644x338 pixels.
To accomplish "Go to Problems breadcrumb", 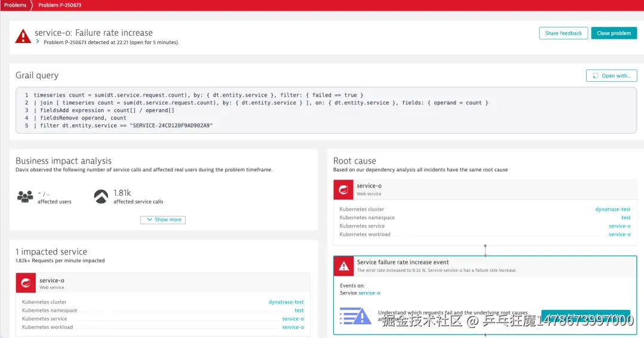I will point(15,5).
